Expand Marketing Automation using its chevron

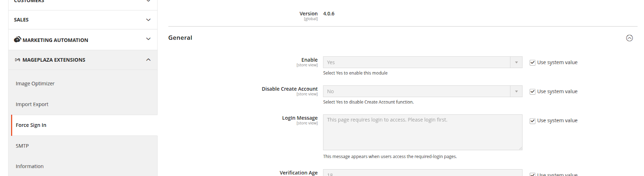pyautogui.click(x=148, y=39)
